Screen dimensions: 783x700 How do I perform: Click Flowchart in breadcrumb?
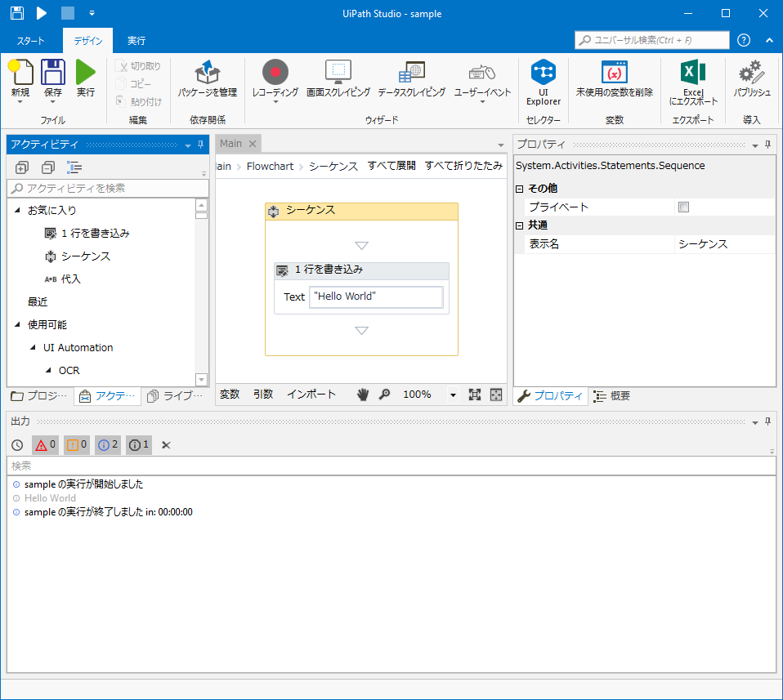pos(271,166)
